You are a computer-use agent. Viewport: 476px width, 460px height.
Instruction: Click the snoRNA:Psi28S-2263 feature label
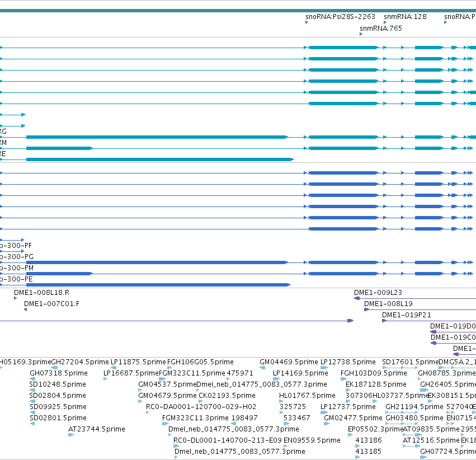[x=340, y=17]
